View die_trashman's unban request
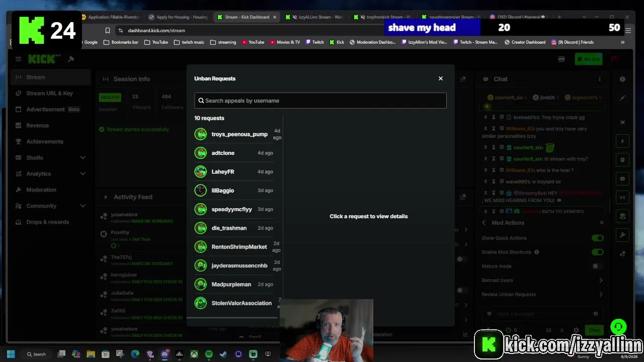 (234, 228)
